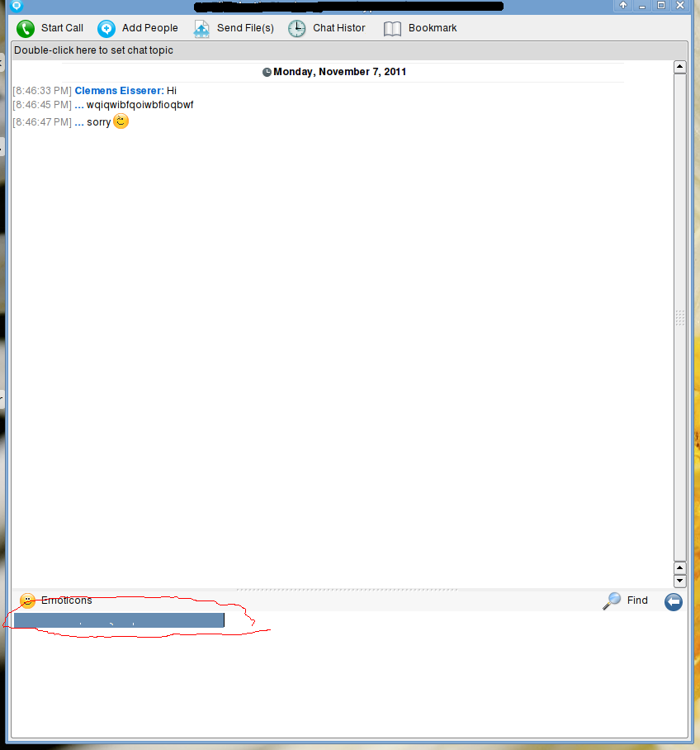The width and height of the screenshot is (700, 750).
Task: Open Add People using its blue plus icon
Action: 106,29
